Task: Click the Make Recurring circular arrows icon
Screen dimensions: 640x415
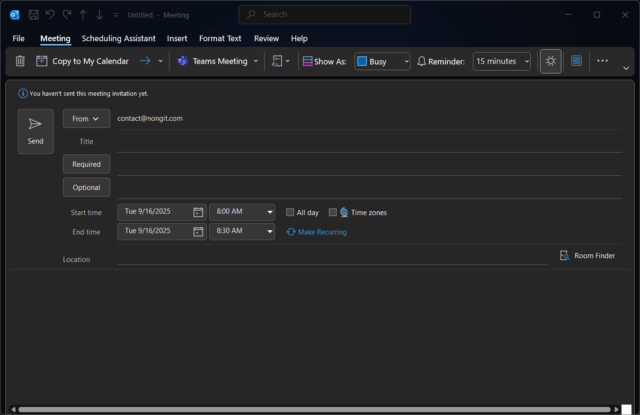Action: [291, 232]
